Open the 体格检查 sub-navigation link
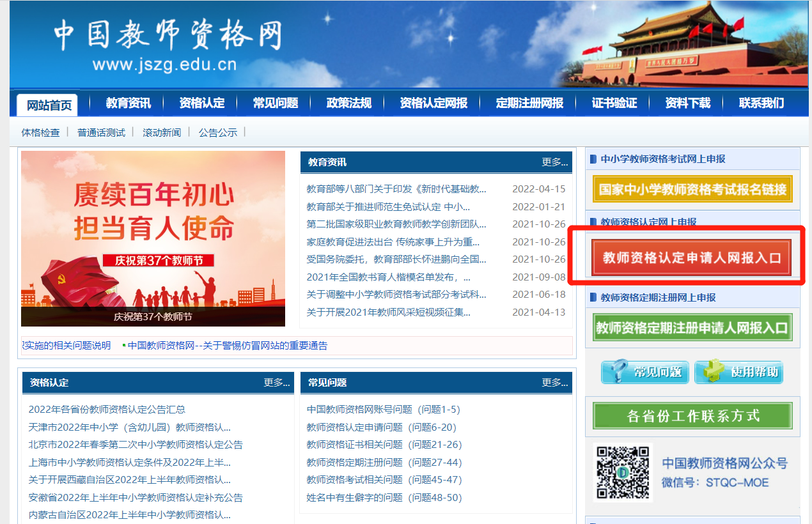 point(40,132)
